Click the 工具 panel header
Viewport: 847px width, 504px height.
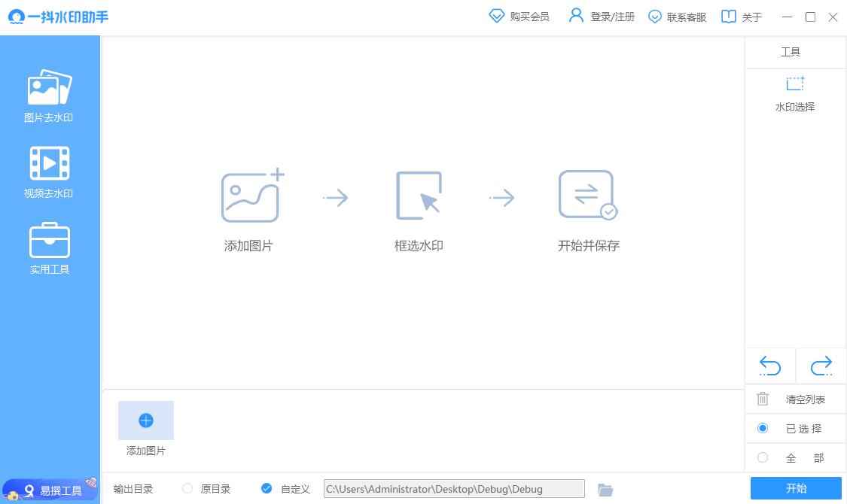coord(791,52)
